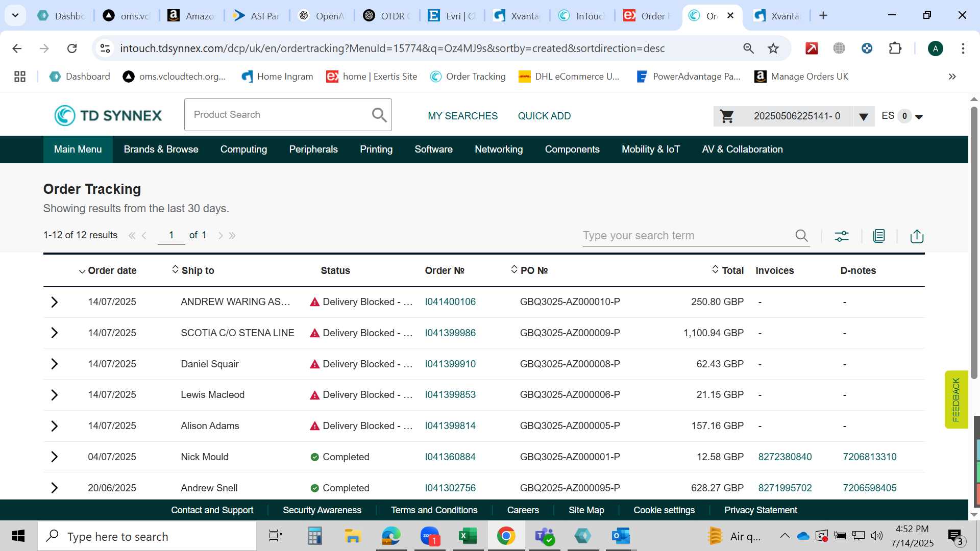The height and width of the screenshot is (551, 980).
Task: Expand order row for Lewis Macleod
Action: pyautogui.click(x=55, y=395)
